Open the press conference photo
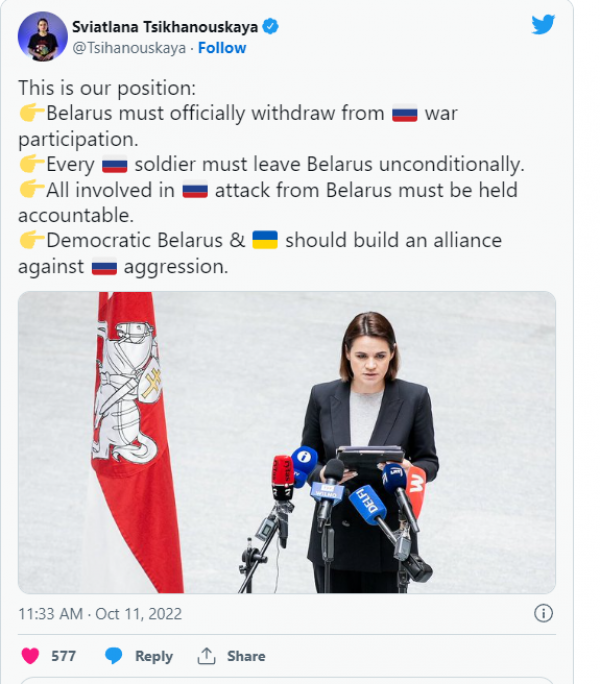Screen dimensions: 600x684 pyautogui.click(x=287, y=442)
